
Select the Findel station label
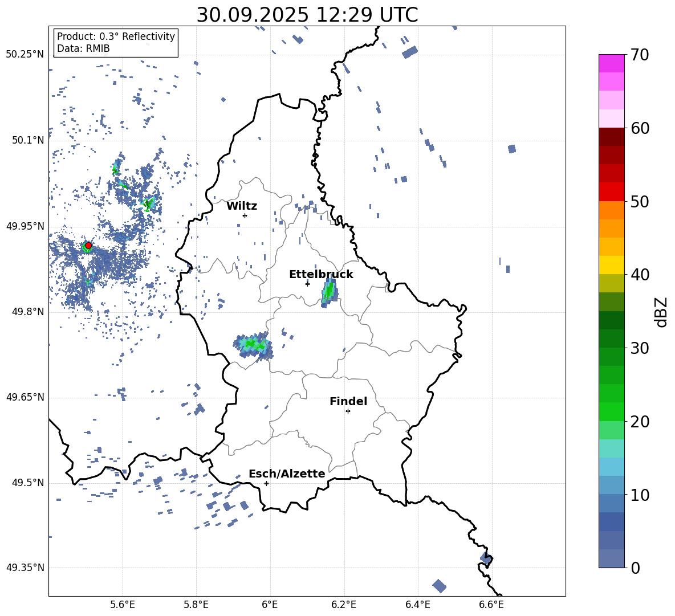348,401
